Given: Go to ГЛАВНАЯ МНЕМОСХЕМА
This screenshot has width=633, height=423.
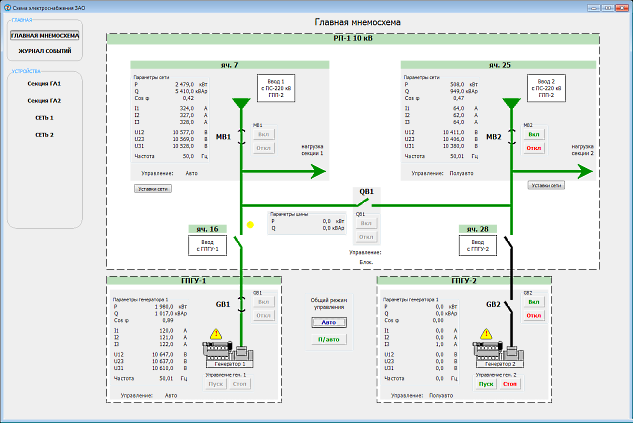Looking at the screenshot, I should [45, 34].
